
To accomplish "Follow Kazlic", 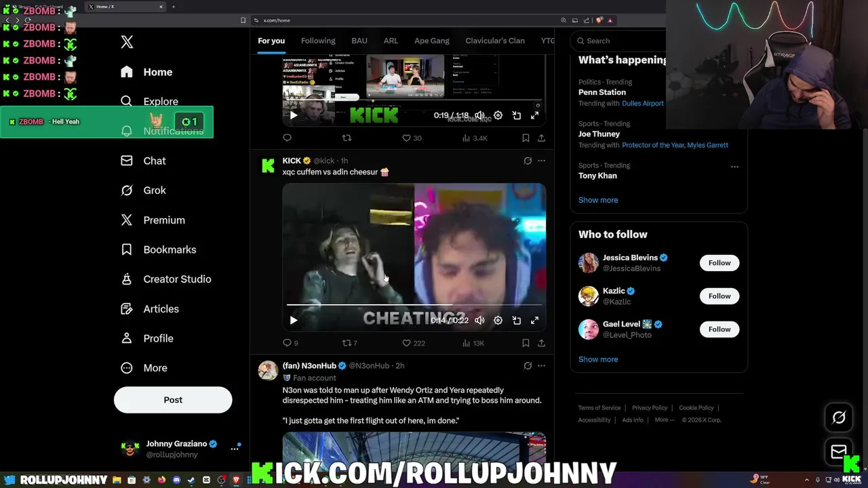I will coord(719,296).
